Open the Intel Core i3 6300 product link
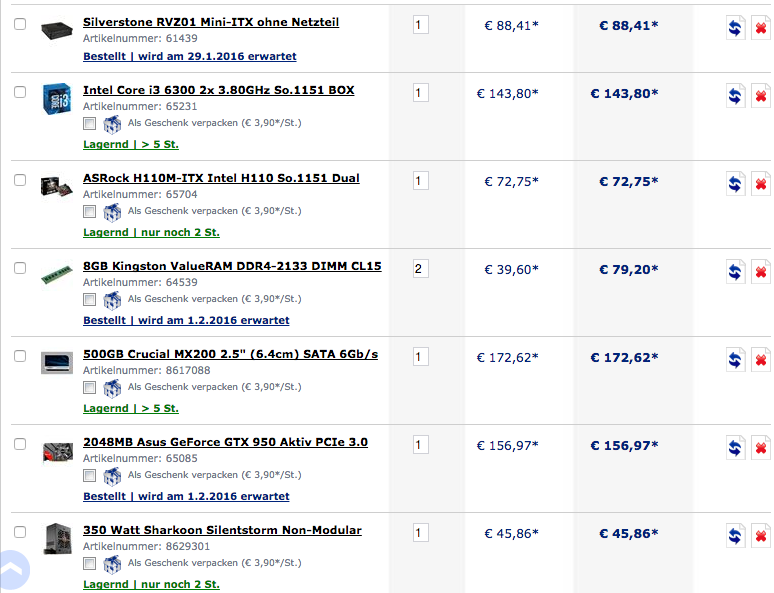This screenshot has height=593, width=774. (219, 90)
